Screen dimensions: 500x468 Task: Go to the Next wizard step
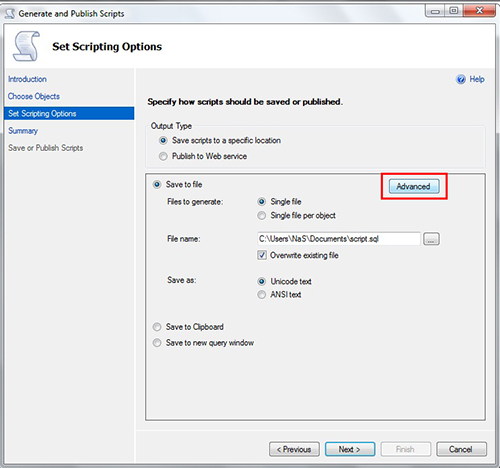pos(350,449)
